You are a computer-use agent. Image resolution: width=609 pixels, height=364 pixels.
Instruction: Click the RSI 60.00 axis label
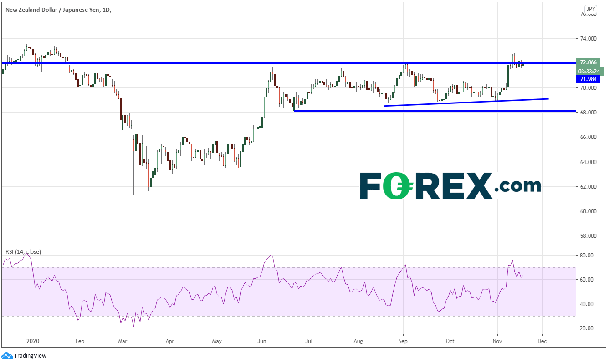586,280
